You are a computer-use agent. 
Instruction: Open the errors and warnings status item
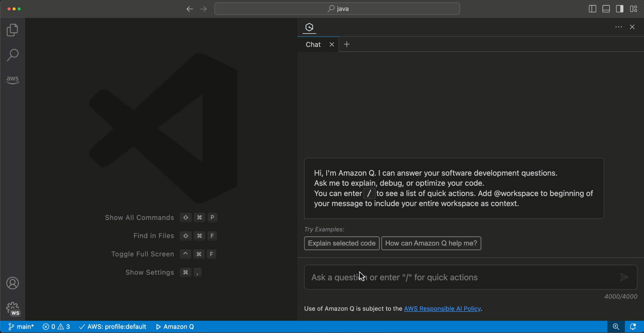(56, 327)
